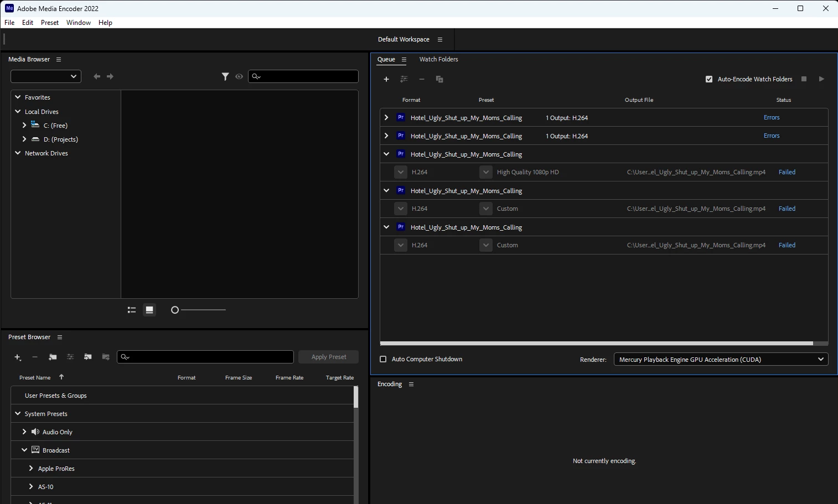838x504 pixels.
Task: Collapse the Local Drives tree node
Action: 18,111
